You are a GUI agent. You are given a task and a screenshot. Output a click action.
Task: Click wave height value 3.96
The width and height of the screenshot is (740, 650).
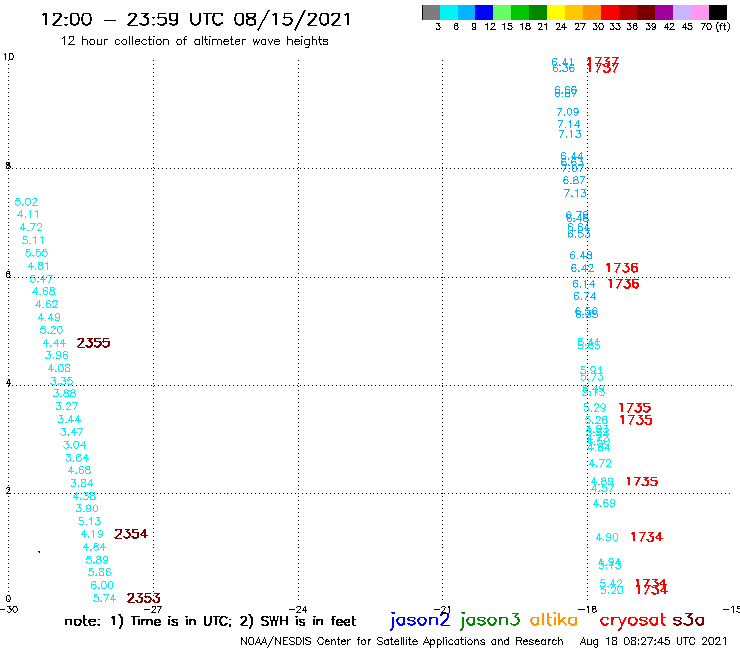point(57,355)
